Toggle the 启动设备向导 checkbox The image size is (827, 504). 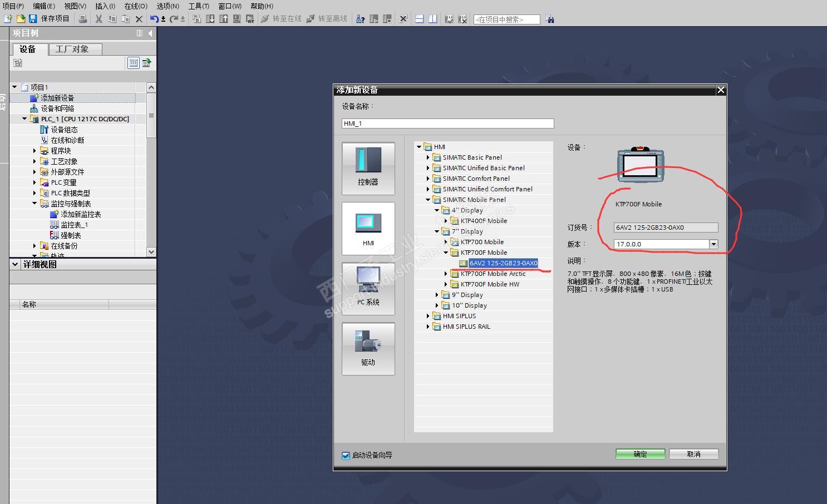346,456
